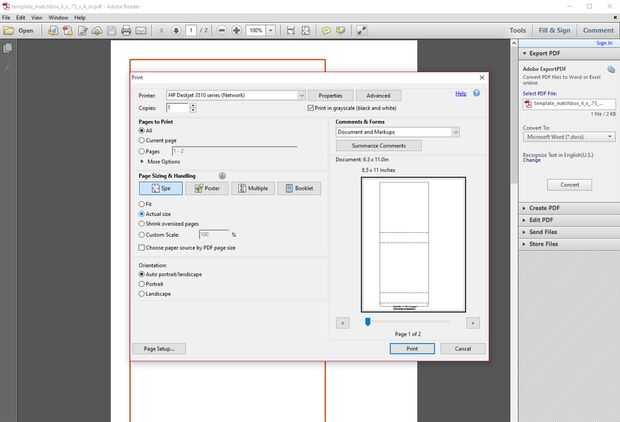The image size is (620, 422).
Task: Switch to the Fill & Sign tab
Action: click(x=554, y=30)
